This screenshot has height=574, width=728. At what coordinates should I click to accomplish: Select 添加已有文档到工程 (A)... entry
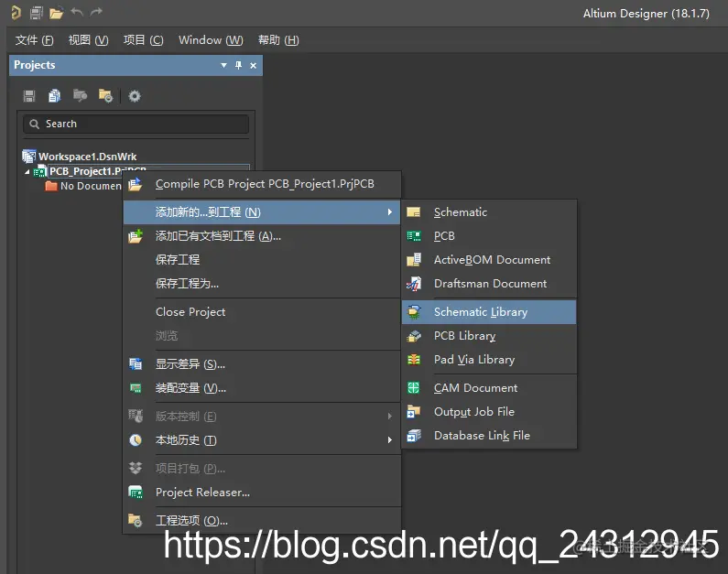(x=262, y=236)
